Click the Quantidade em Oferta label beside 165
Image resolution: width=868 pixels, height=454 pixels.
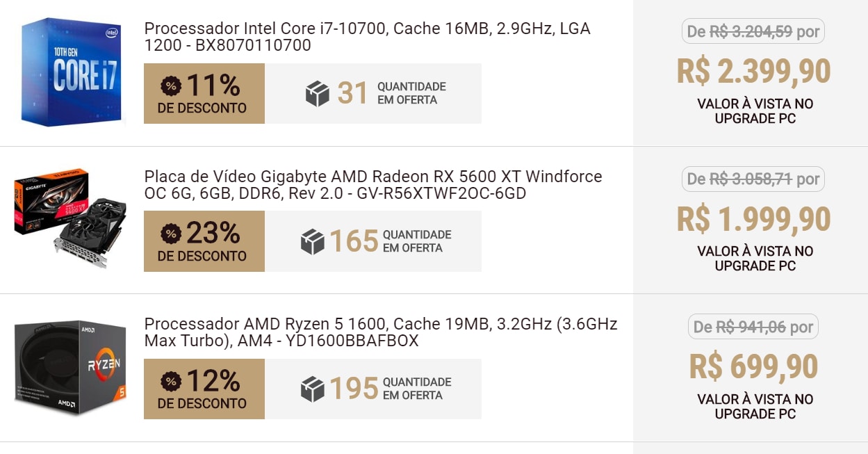click(417, 241)
